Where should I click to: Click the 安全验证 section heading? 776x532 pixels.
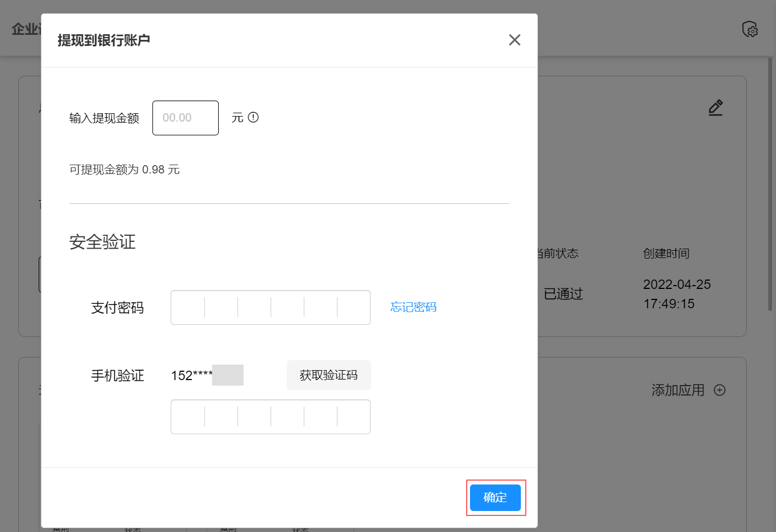point(102,242)
